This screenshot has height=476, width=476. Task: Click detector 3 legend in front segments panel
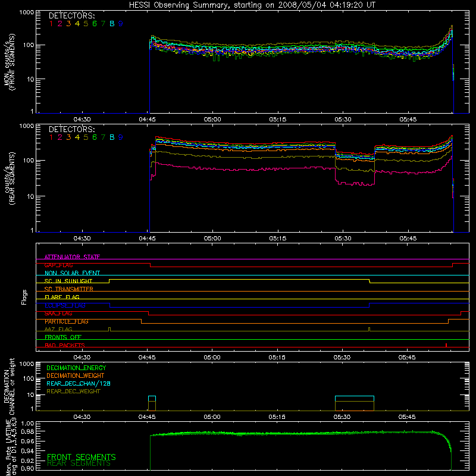68,24
